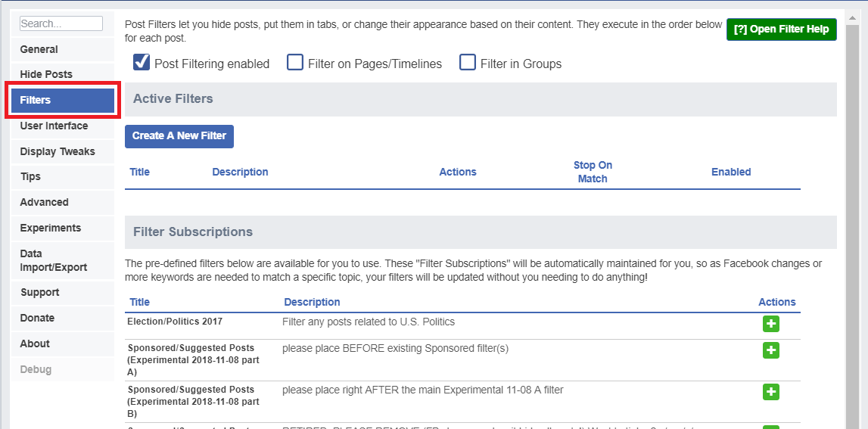The width and height of the screenshot is (868, 429).
Task: Add Sponsored/Suggested Posts part A filter
Action: click(770, 350)
